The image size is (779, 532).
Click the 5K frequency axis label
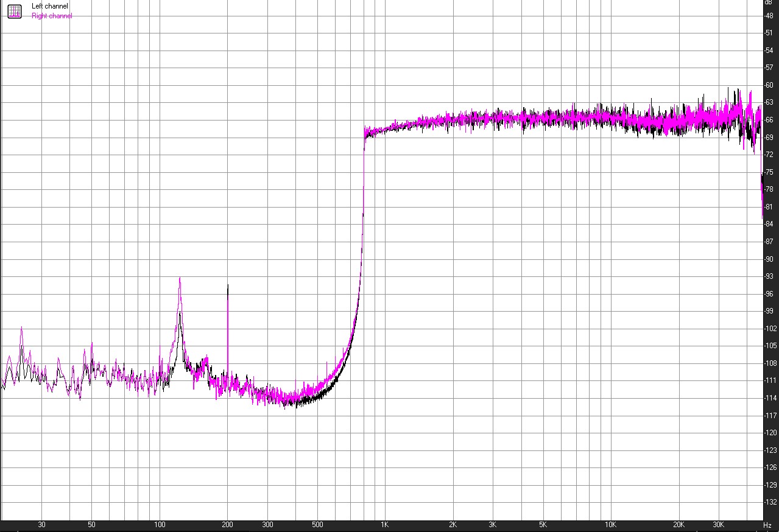click(x=543, y=524)
